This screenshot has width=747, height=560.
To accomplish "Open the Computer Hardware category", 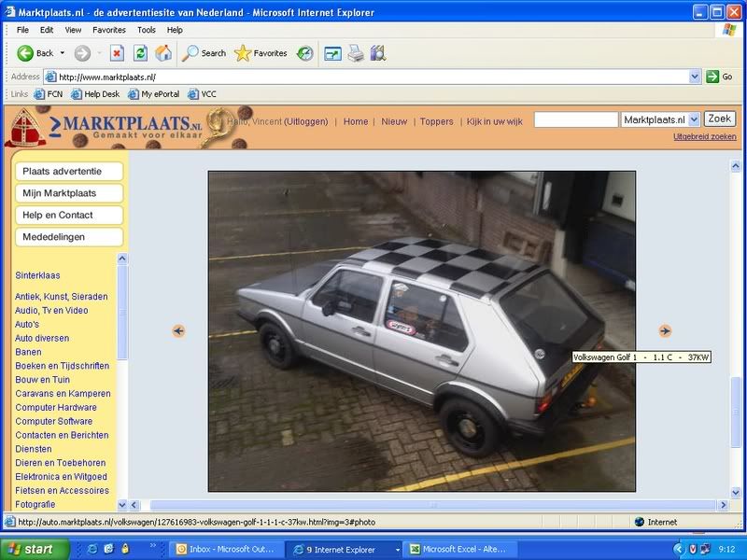I will (x=56, y=408).
